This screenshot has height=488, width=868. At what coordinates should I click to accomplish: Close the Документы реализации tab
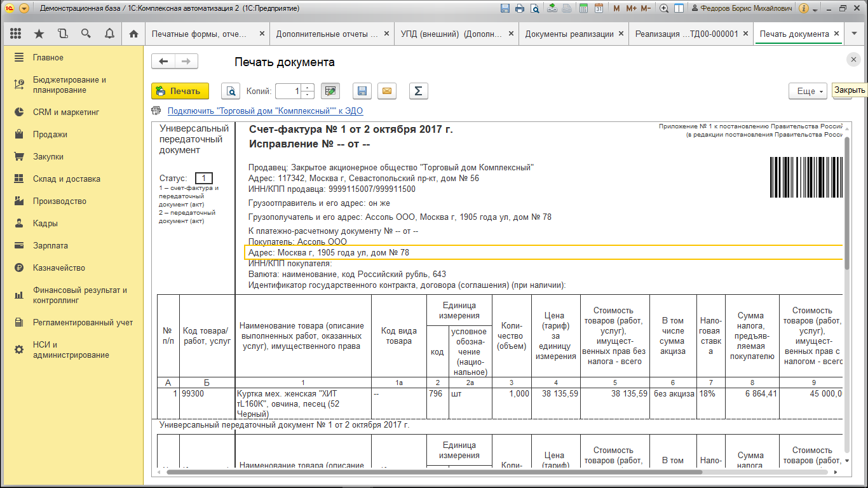click(x=621, y=34)
